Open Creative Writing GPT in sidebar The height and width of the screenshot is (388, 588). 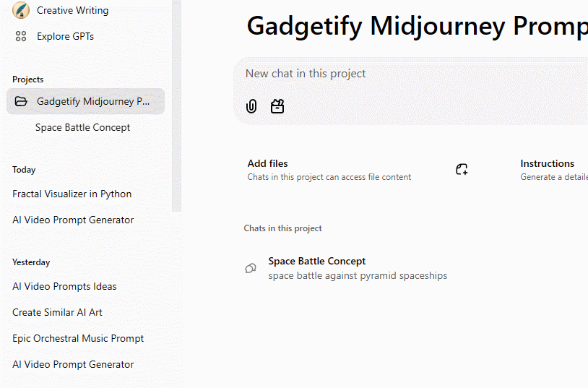point(72,10)
